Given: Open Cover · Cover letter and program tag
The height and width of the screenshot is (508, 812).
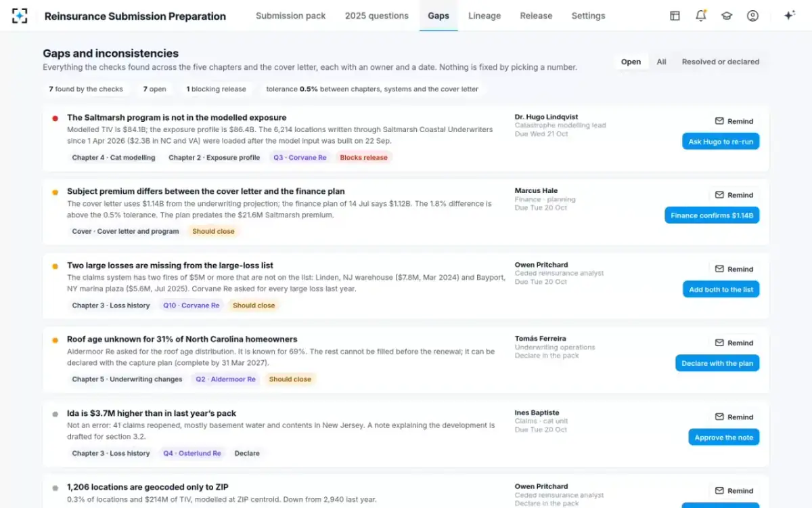Looking at the screenshot, I should (x=126, y=232).
